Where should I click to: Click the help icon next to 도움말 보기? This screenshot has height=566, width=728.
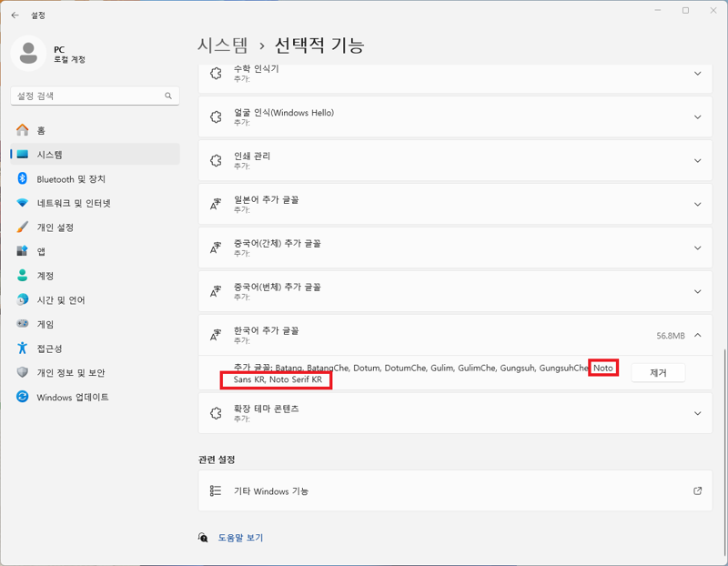point(203,538)
